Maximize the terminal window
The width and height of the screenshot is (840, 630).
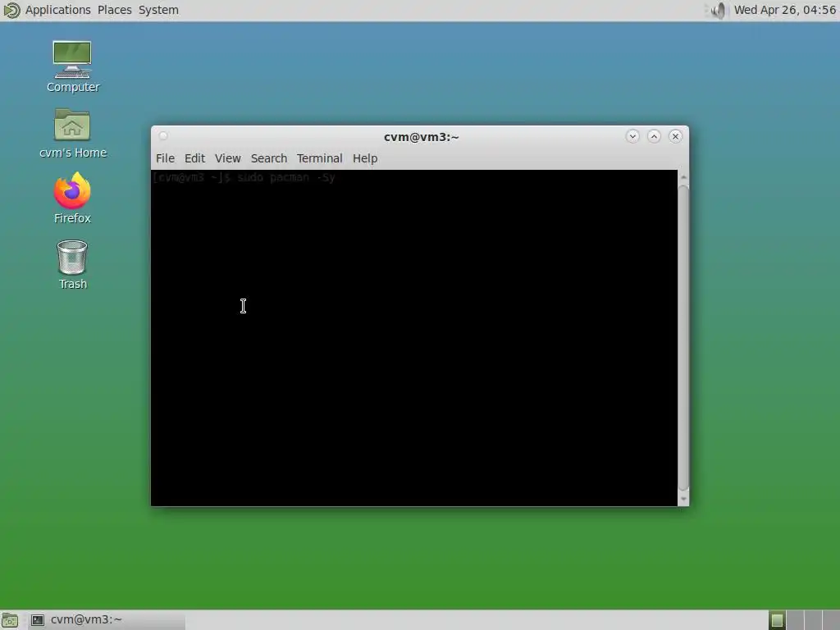(654, 137)
